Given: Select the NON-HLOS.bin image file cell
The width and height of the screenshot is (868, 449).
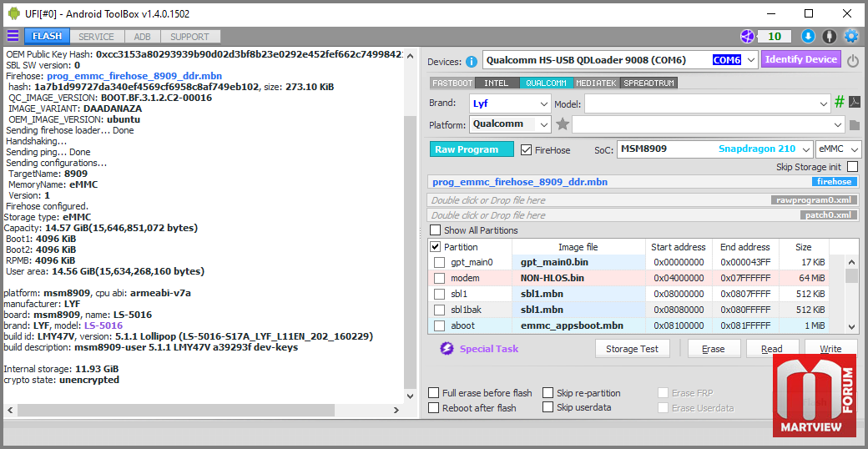Looking at the screenshot, I should (x=578, y=278).
